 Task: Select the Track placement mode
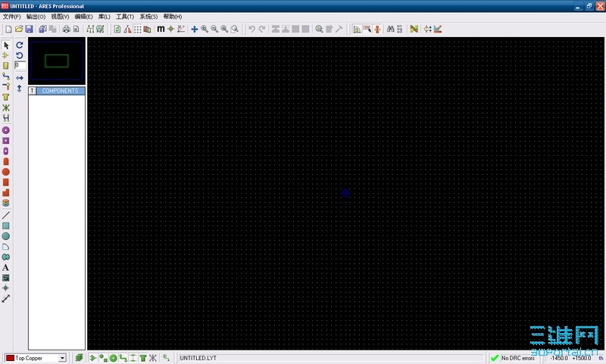coord(6,76)
